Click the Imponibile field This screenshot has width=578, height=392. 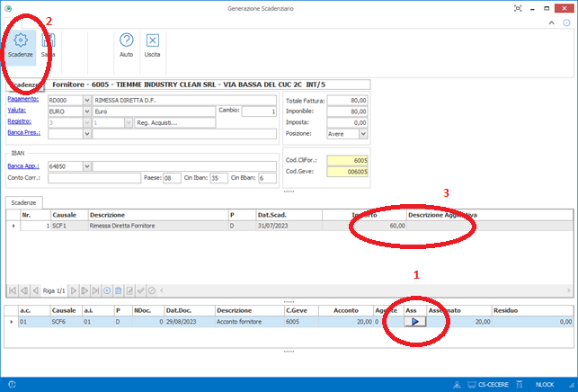[347, 111]
